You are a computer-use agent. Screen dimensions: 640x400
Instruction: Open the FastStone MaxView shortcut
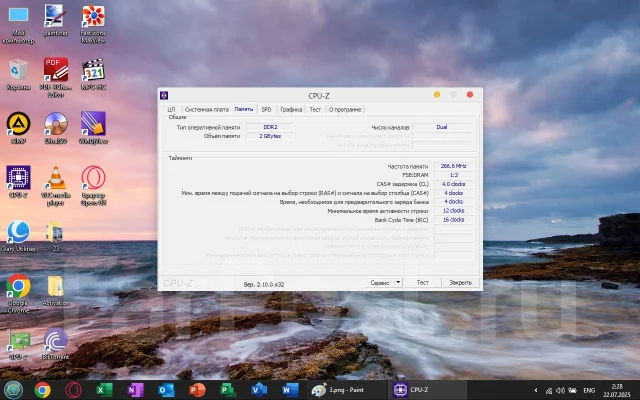93,24
